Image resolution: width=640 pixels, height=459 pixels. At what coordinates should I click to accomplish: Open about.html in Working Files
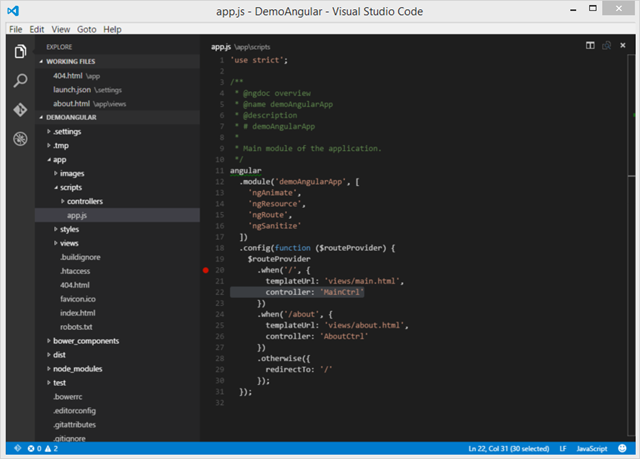[x=117, y=104]
